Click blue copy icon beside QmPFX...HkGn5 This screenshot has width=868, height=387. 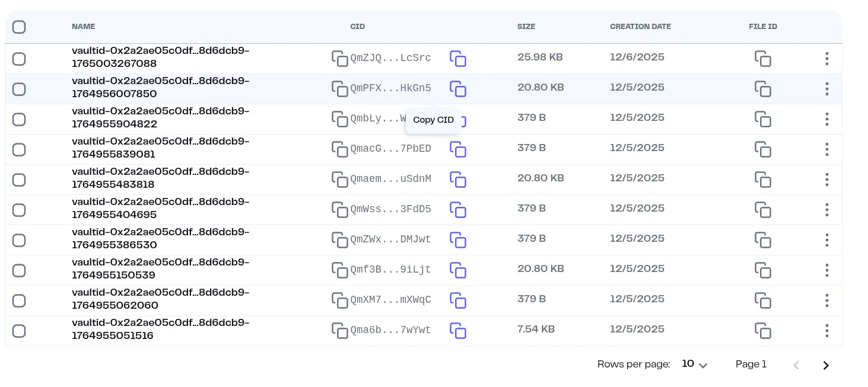tap(457, 88)
